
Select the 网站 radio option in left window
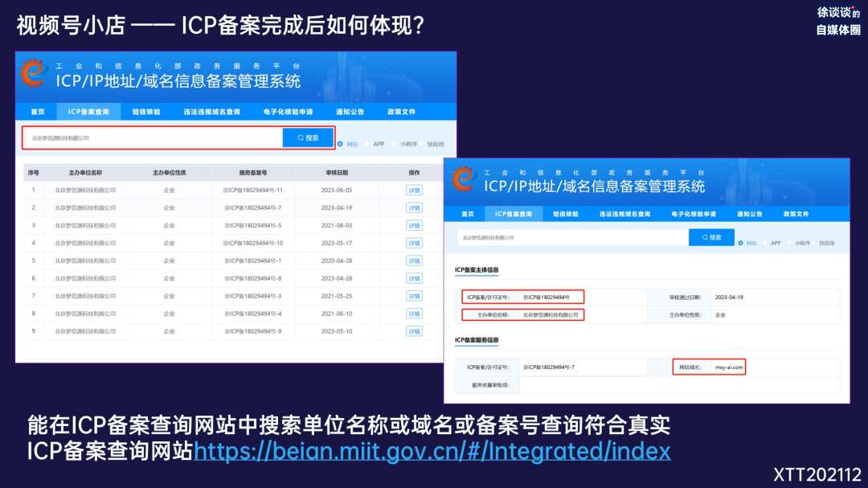point(341,144)
